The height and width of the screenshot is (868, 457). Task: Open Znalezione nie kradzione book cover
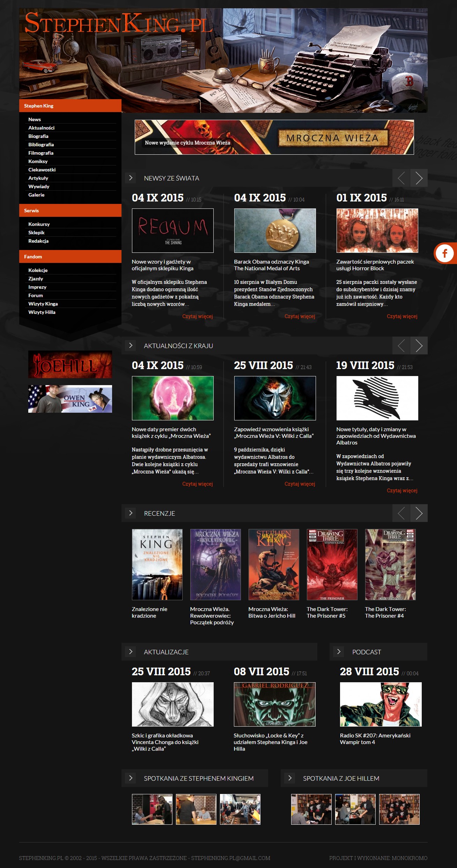(x=157, y=565)
